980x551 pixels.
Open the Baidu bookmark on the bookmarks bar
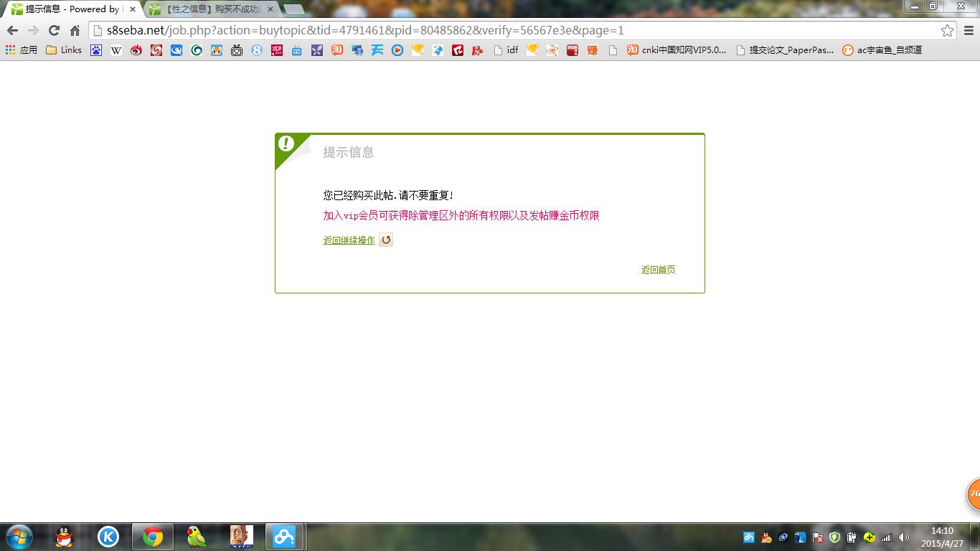[x=96, y=50]
